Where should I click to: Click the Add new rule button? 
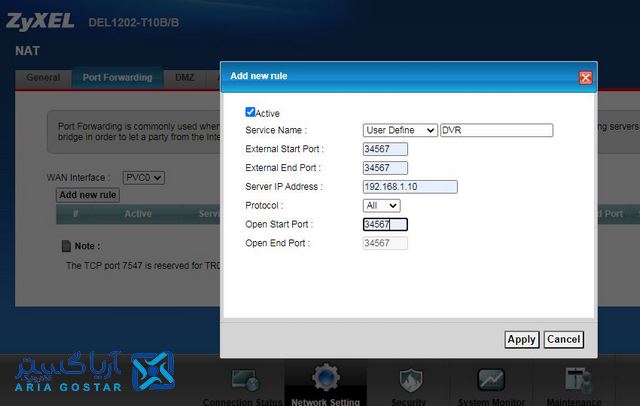88,195
